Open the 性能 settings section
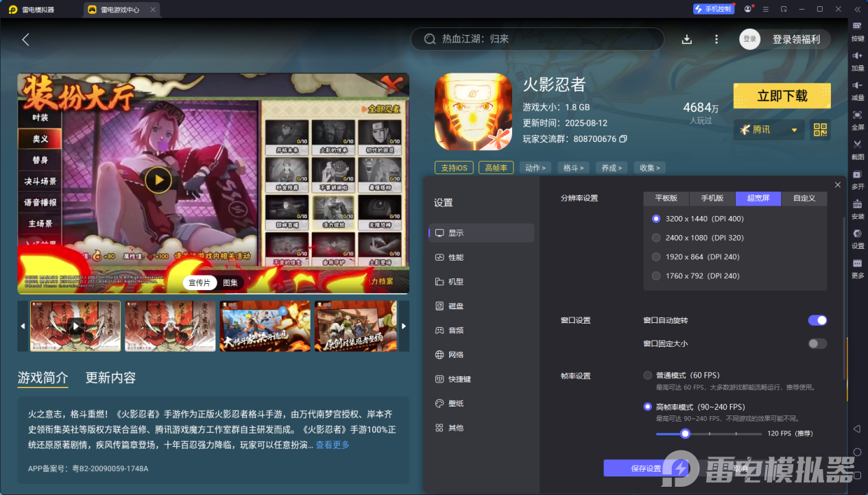 (481, 257)
